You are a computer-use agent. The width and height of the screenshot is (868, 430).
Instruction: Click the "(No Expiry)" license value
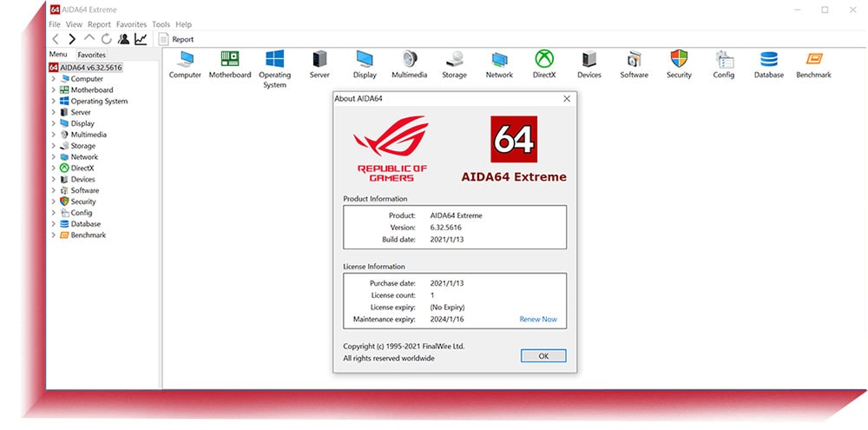pyautogui.click(x=447, y=307)
